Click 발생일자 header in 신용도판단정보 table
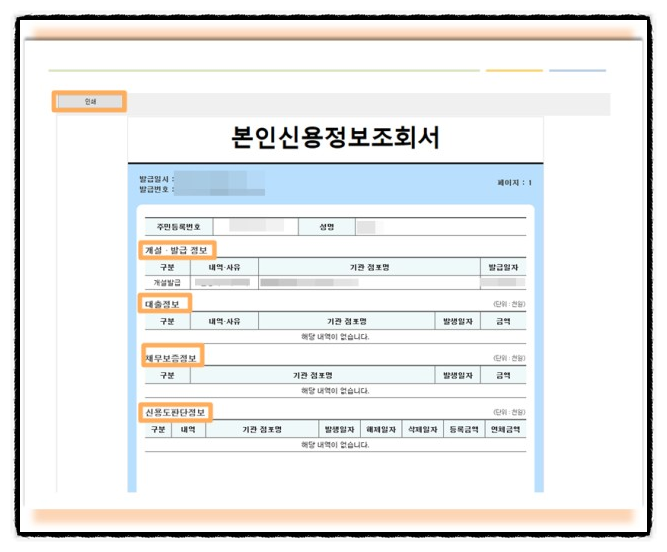The image size is (667, 552). click(x=339, y=429)
